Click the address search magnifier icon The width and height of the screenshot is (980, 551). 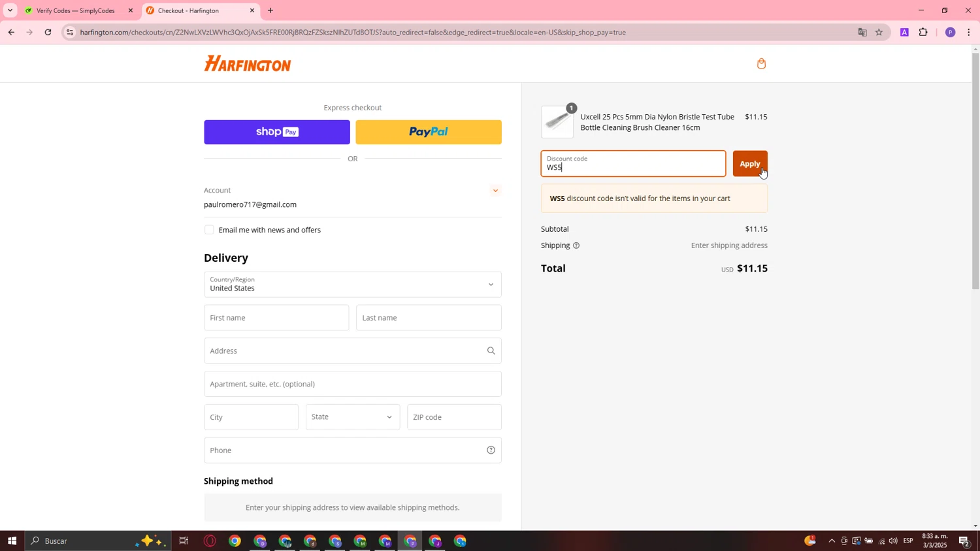point(491,351)
